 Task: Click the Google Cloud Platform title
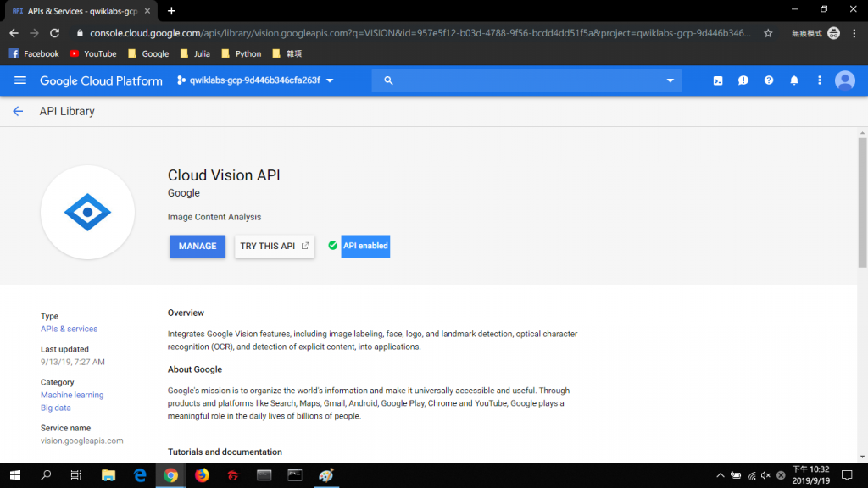point(102,80)
